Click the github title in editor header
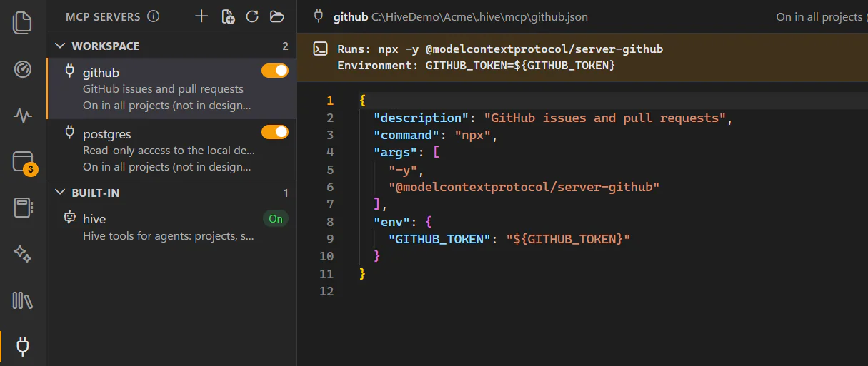The height and width of the screenshot is (366, 868). pyautogui.click(x=351, y=16)
